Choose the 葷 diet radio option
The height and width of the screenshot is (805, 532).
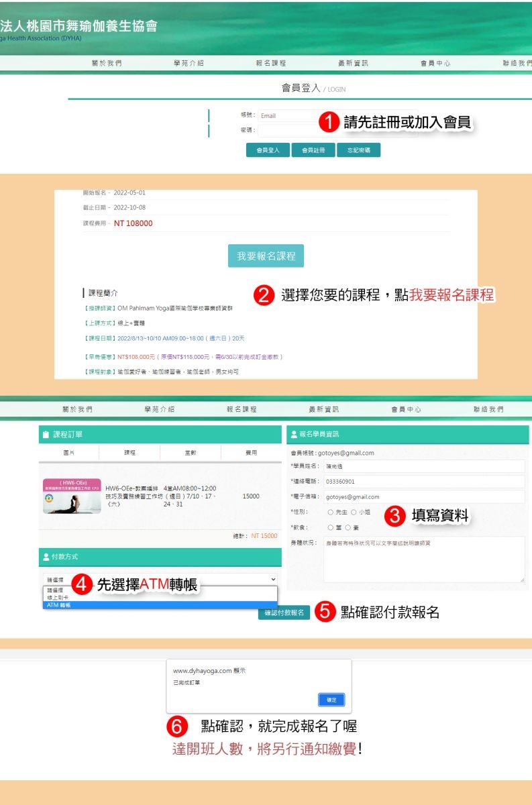tap(331, 527)
